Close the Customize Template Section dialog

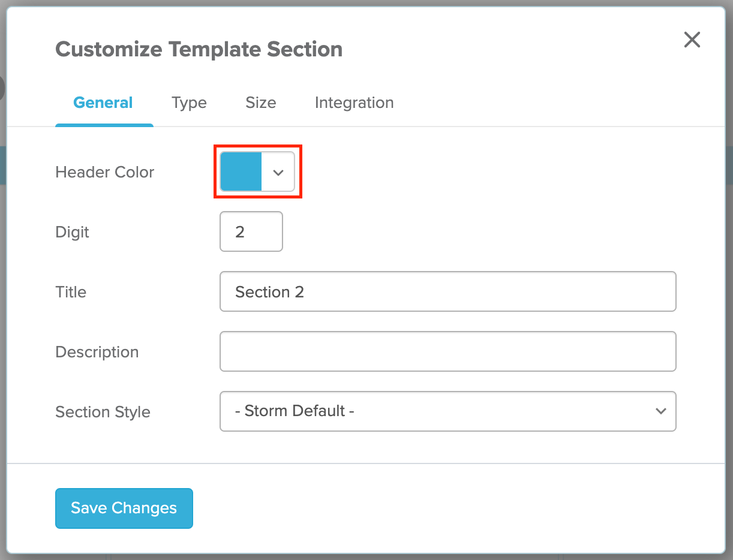click(x=692, y=40)
